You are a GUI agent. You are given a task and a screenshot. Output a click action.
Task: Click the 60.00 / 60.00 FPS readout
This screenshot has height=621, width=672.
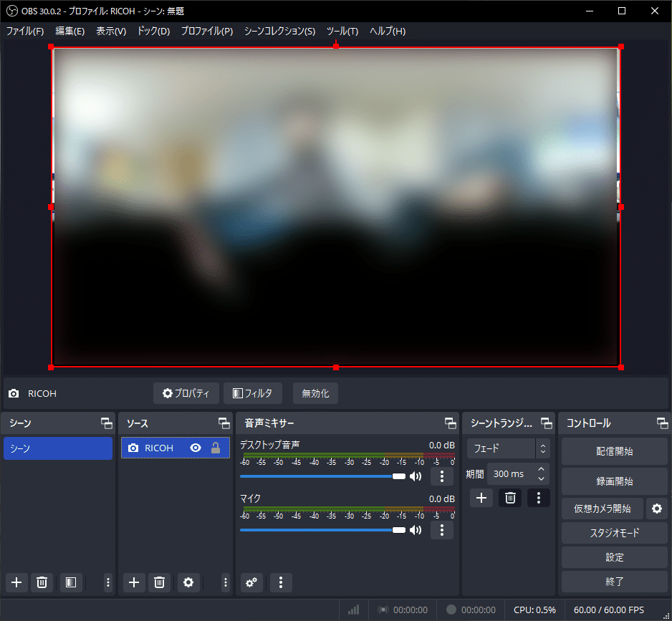pos(608,610)
